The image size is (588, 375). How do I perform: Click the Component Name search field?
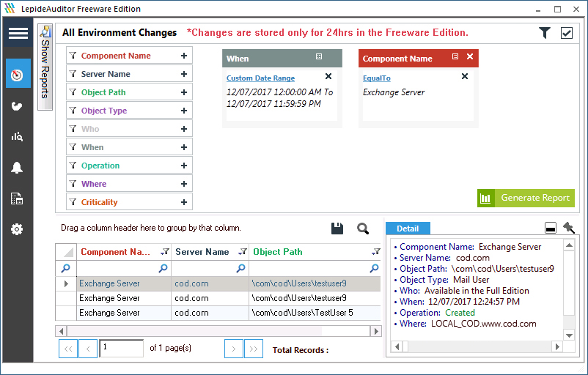click(124, 268)
